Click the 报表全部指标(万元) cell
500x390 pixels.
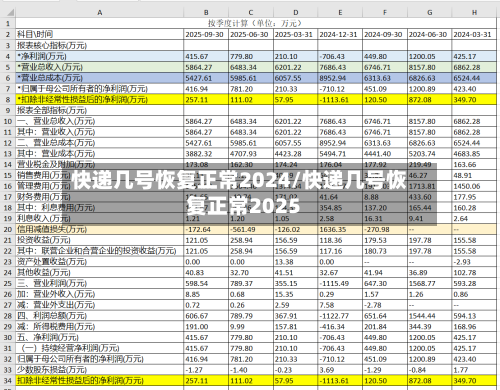pos(99,110)
